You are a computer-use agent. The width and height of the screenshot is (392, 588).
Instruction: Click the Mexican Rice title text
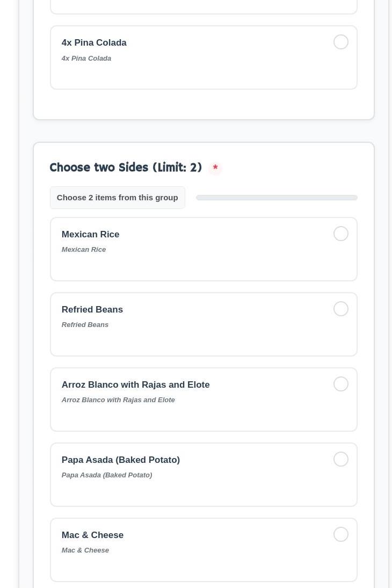pyautogui.click(x=90, y=234)
